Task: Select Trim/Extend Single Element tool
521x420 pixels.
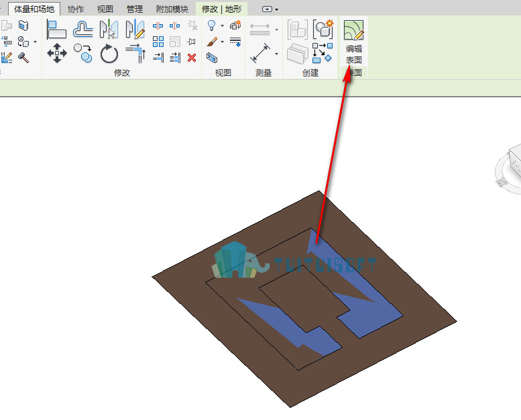Action: tap(158, 58)
